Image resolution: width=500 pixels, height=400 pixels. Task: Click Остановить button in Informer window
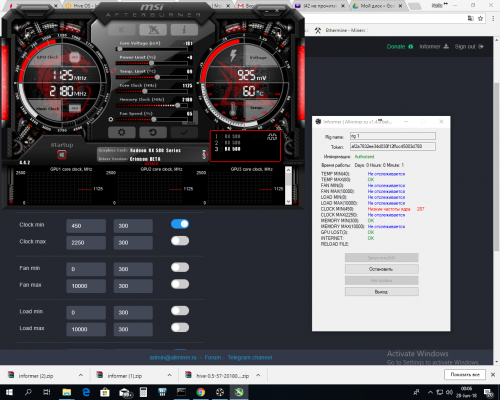click(x=381, y=269)
